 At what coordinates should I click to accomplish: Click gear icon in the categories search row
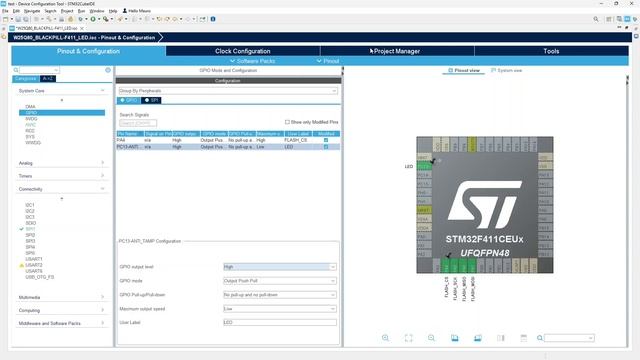coord(108,70)
